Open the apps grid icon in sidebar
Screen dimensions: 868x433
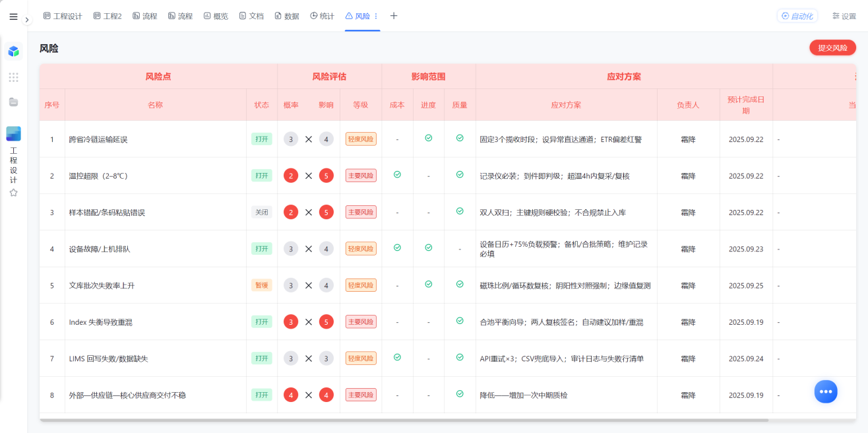coord(13,77)
